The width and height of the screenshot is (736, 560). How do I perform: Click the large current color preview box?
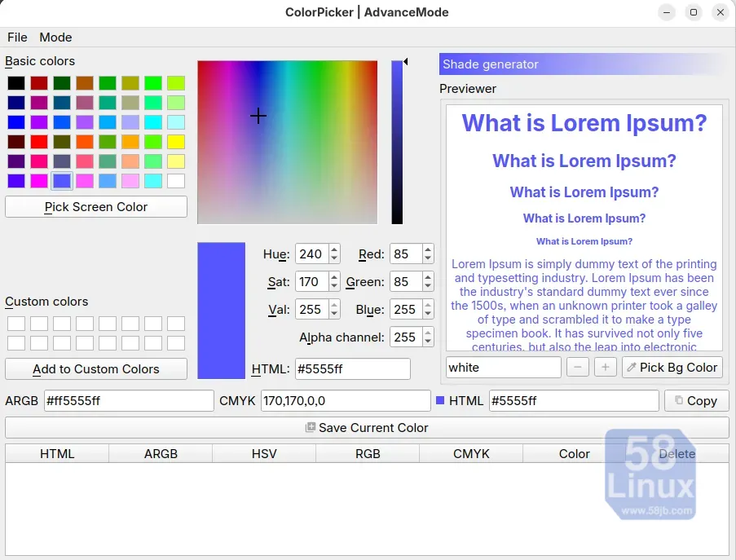[x=221, y=311]
